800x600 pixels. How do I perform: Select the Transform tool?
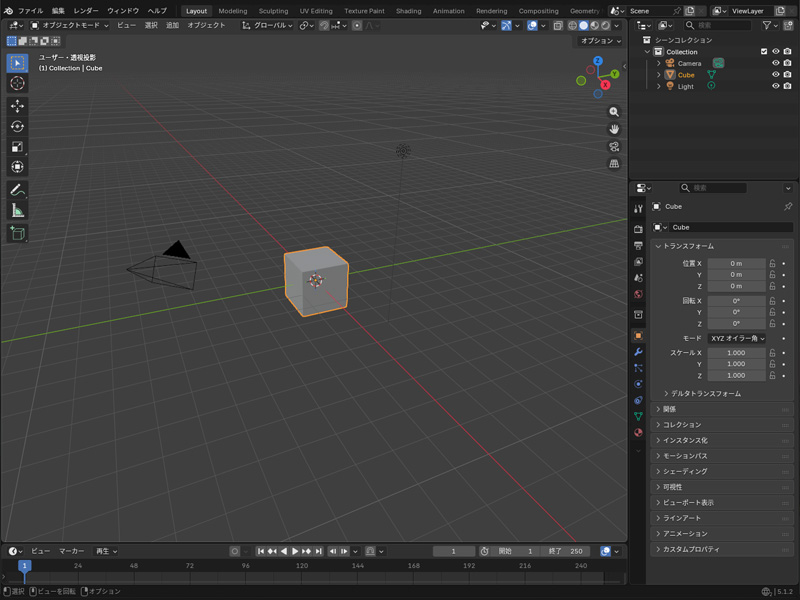pos(17,167)
